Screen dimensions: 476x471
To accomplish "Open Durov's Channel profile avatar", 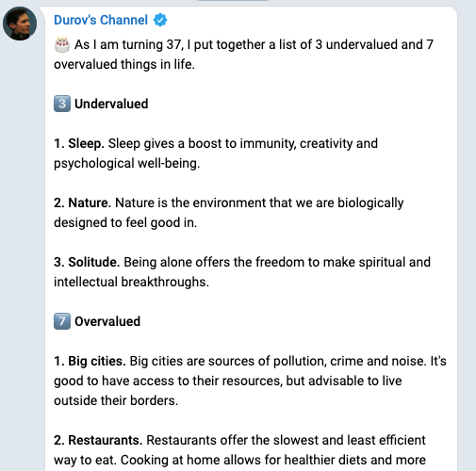I will (20, 24).
